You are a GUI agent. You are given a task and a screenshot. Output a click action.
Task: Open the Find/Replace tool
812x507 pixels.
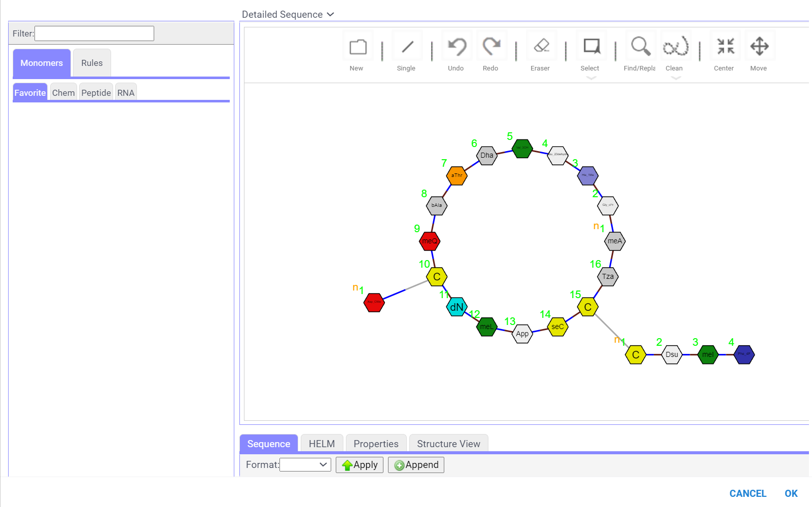pyautogui.click(x=640, y=46)
